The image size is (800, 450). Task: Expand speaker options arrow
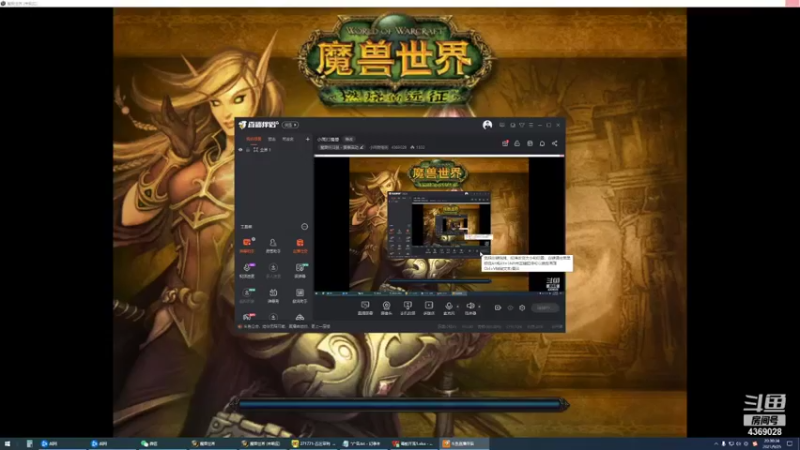tap(479, 307)
